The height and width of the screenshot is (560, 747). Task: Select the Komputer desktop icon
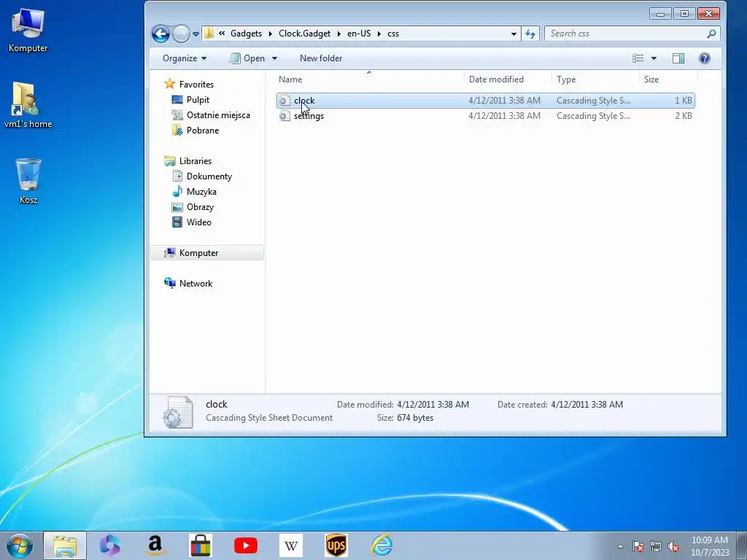(x=28, y=31)
